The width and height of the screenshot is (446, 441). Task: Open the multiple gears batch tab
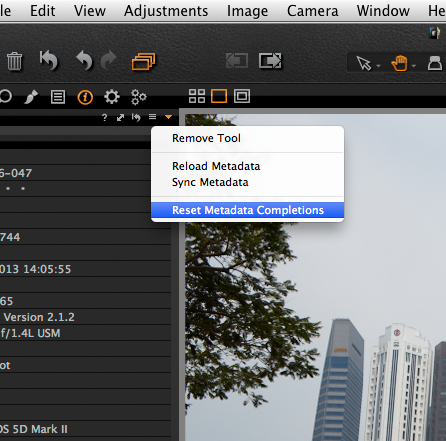point(139,97)
